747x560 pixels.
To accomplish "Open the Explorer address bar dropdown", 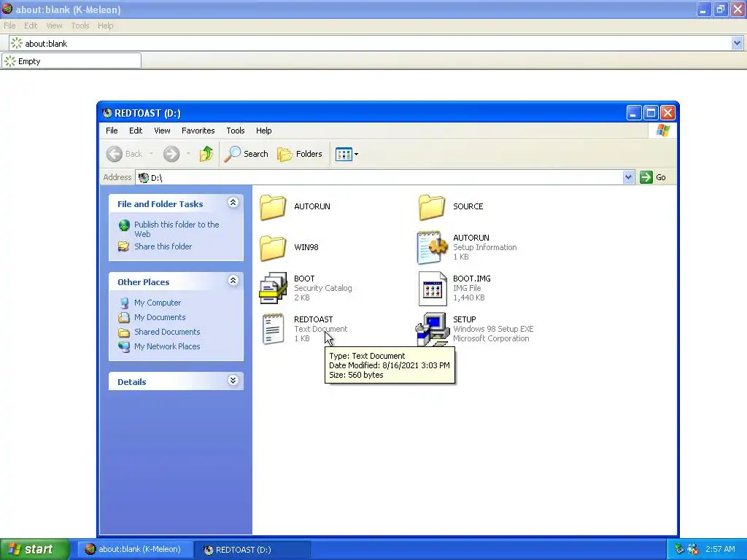I will pyautogui.click(x=628, y=177).
